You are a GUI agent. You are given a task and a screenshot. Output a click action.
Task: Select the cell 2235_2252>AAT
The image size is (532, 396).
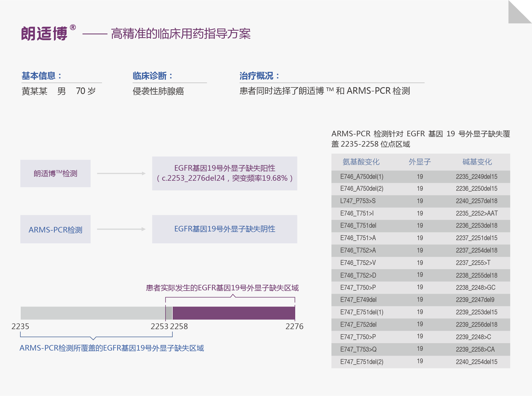coord(477,213)
